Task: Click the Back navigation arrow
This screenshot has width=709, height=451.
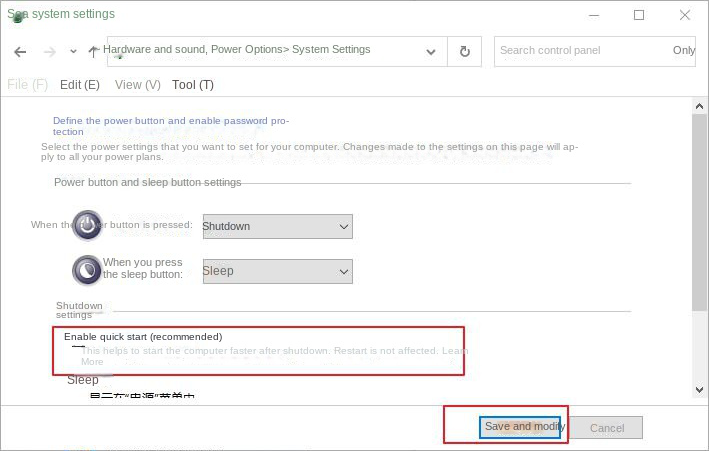Action: 20,52
